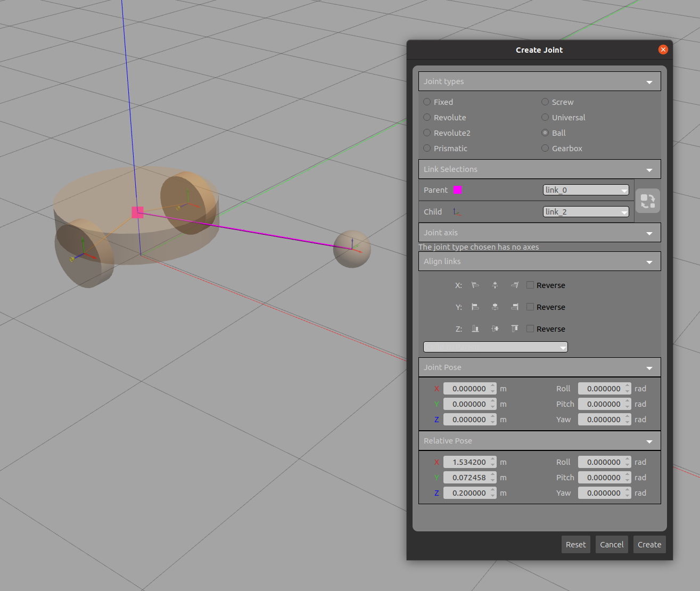Open the Child to Parent dropdown
The height and width of the screenshot is (591, 700).
(x=495, y=347)
